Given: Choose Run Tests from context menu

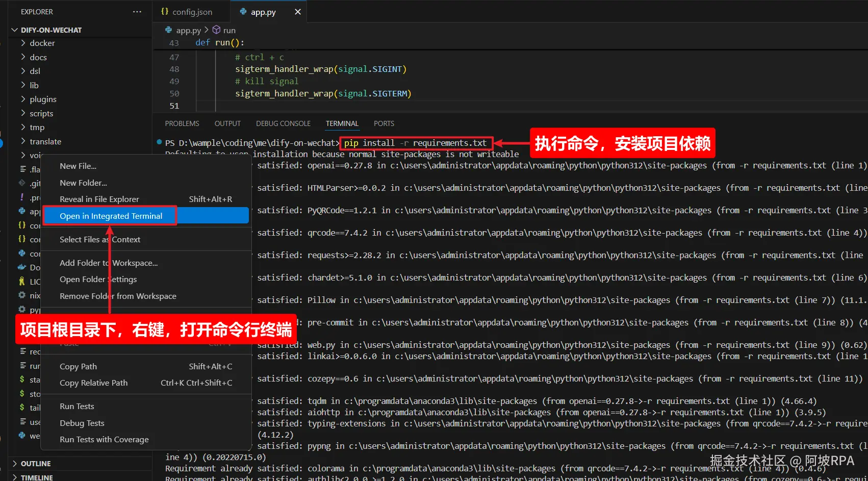Looking at the screenshot, I should 146,406.
